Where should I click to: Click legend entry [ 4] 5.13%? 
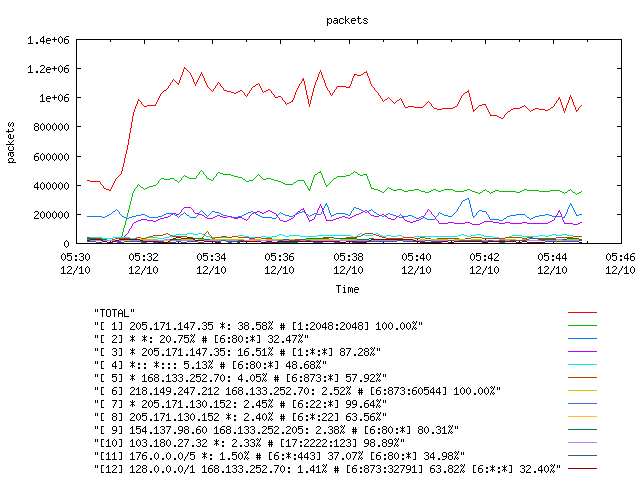(x=210, y=365)
